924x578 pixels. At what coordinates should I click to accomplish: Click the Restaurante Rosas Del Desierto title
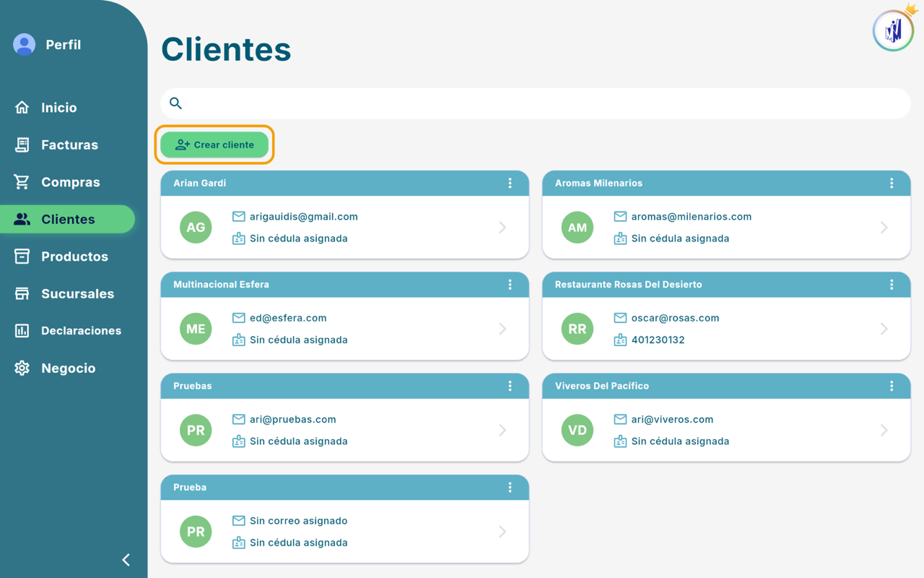click(x=628, y=285)
